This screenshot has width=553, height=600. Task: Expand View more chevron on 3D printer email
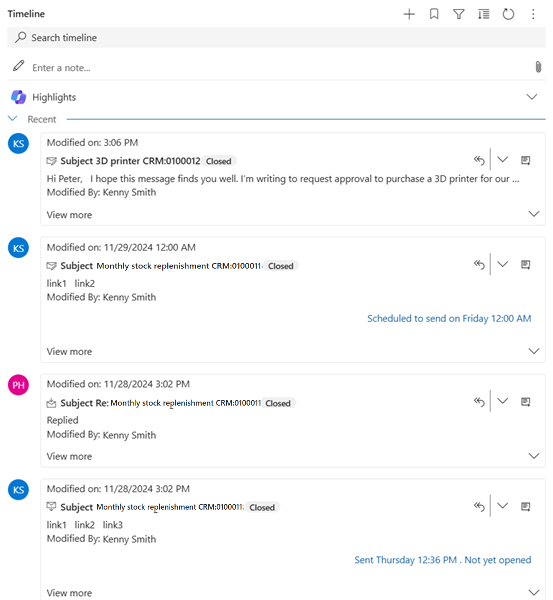click(534, 214)
